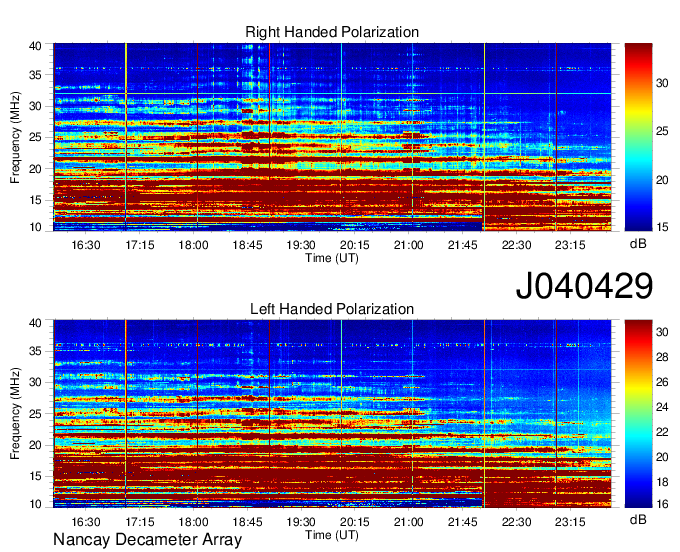Viewport: 680px width, 552px height.
Task: Click the 'Right Handed Polarization' title
Action: pos(332,32)
